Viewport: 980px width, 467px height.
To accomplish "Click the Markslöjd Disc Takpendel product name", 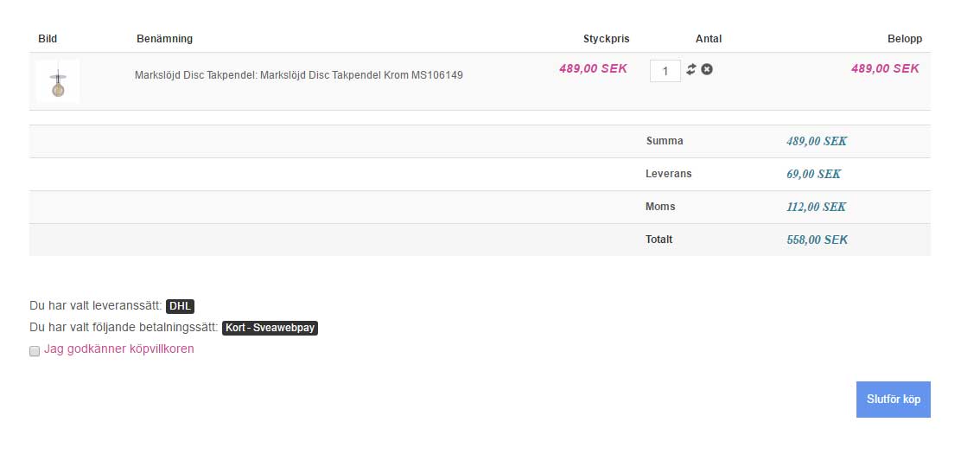I will click(298, 75).
